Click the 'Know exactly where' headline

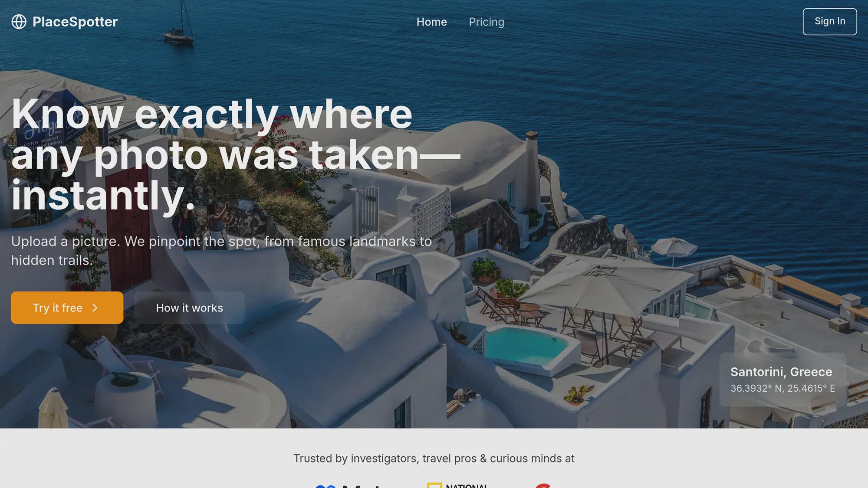coord(212,114)
